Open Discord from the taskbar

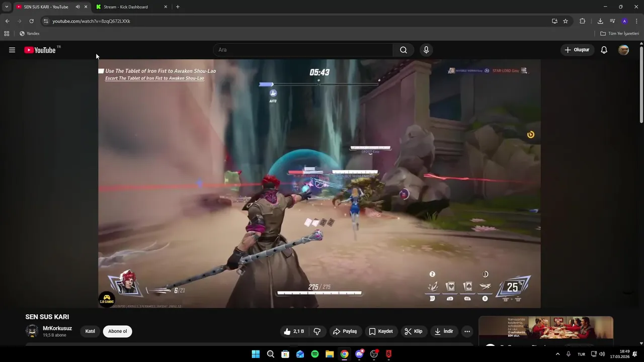[359, 354]
